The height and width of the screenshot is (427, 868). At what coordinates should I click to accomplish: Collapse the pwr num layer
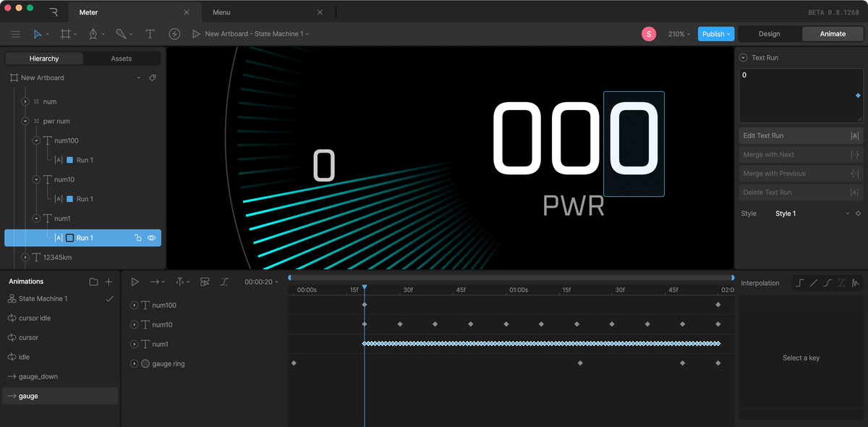[25, 121]
